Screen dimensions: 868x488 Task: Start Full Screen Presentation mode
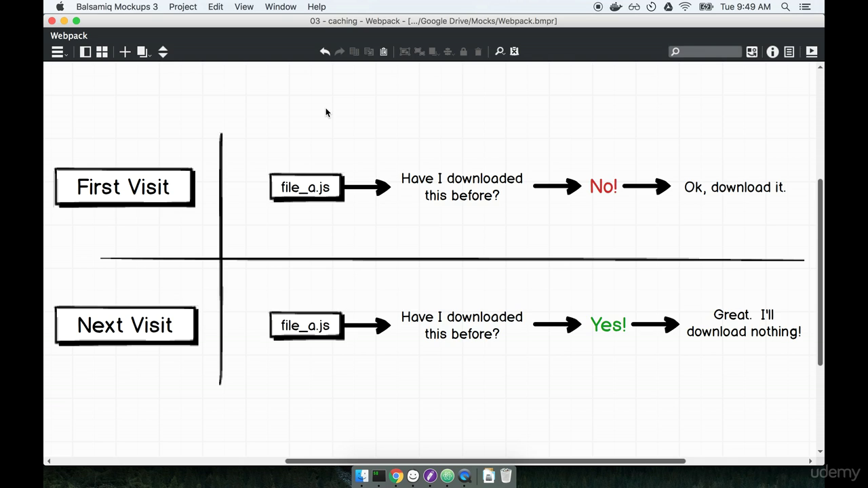[x=811, y=52]
